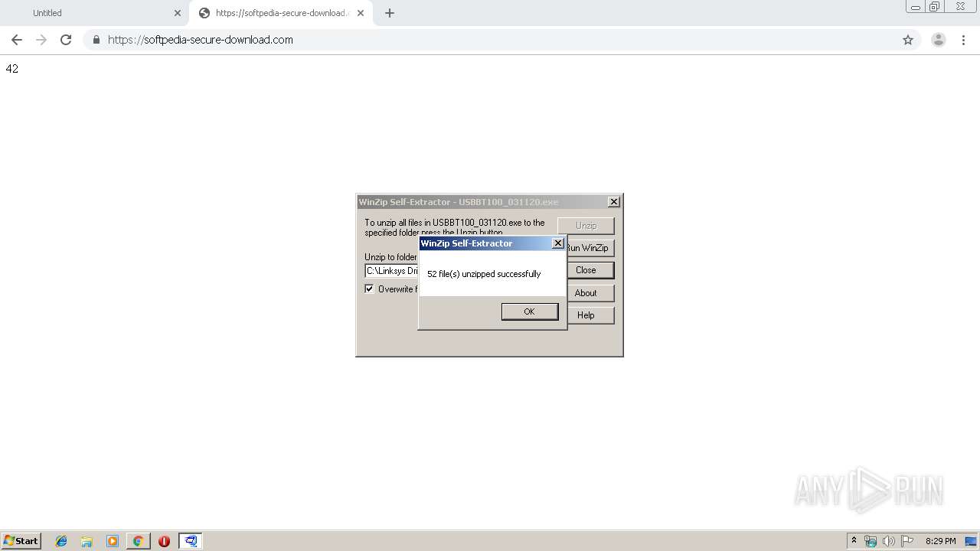This screenshot has height=551, width=980.
Task: Click the Chrome taskbar icon
Action: tap(138, 541)
